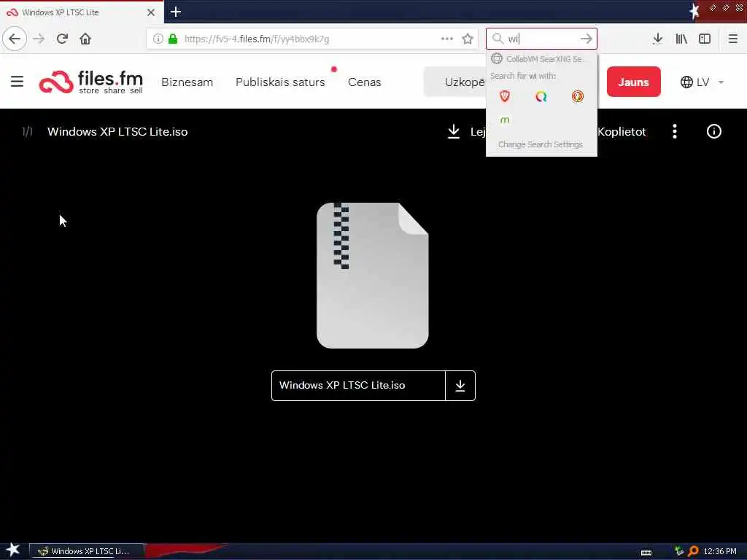Screen dimensions: 747x560
Task: Open the vertical three-dot file options
Action: coord(675,131)
